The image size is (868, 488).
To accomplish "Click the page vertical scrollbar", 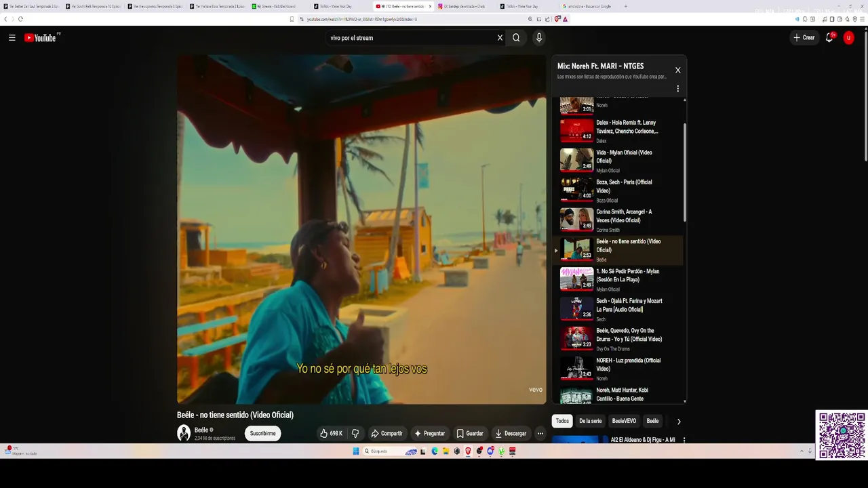I will pos(865,95).
